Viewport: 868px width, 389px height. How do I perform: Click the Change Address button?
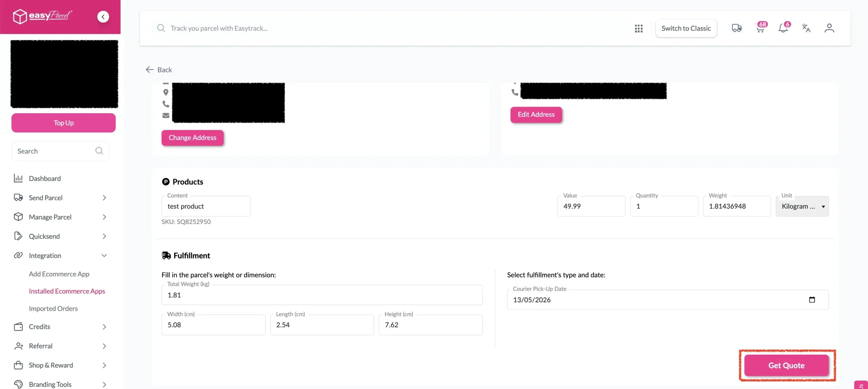pos(192,138)
